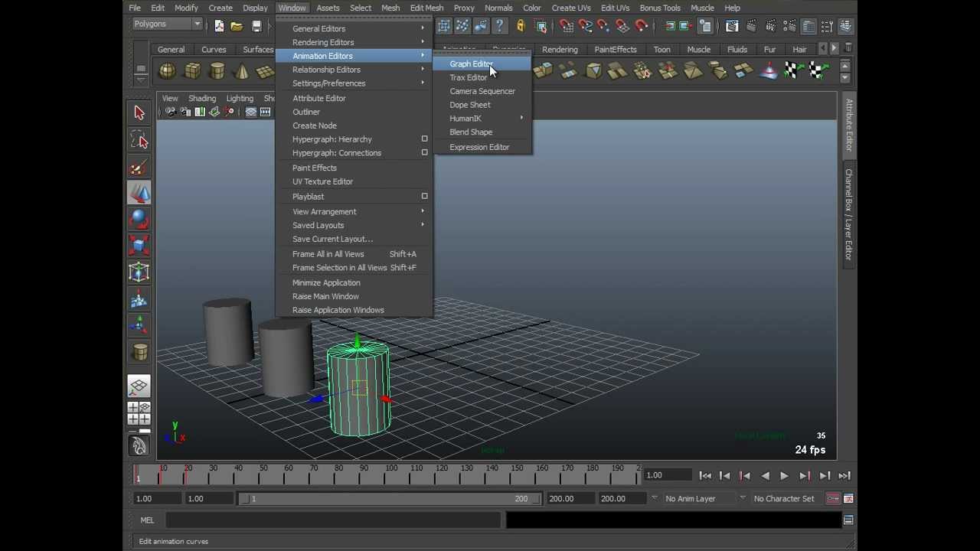Create a polygon cylinder from the shelf
This screenshot has height=551, width=980.
(x=217, y=71)
